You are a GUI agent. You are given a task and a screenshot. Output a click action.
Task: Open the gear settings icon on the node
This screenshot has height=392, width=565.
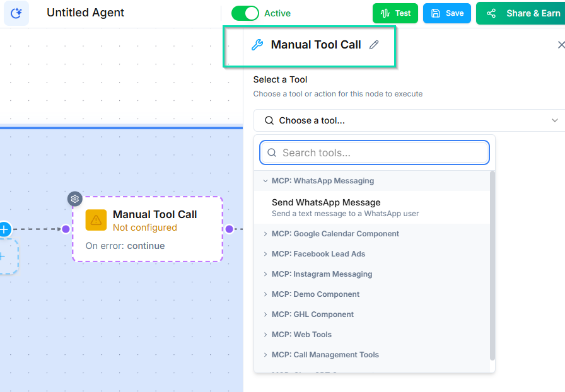point(74,199)
